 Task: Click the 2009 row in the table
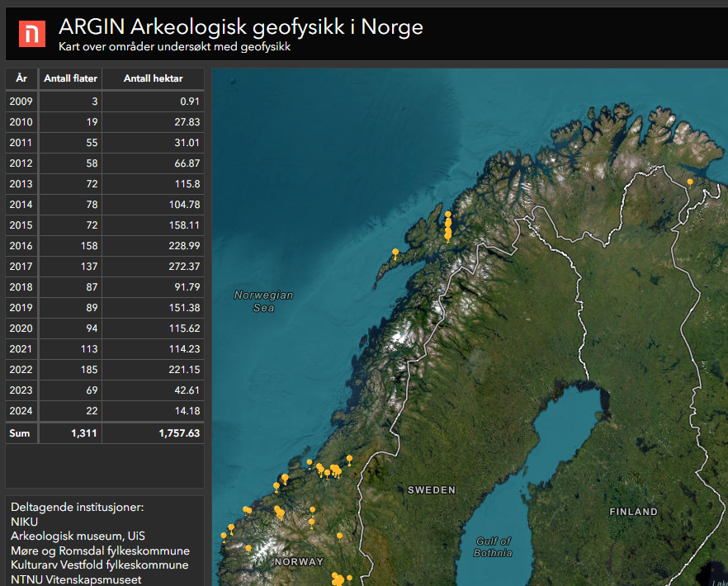pyautogui.click(x=104, y=102)
